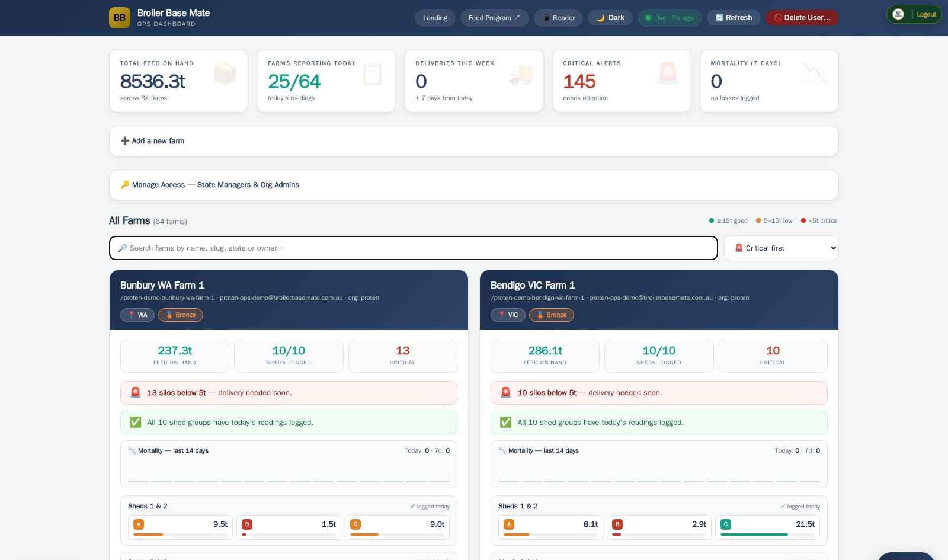Viewport: 948px width, 560px height.
Task: Toggle Dark mode
Action: pyautogui.click(x=610, y=18)
